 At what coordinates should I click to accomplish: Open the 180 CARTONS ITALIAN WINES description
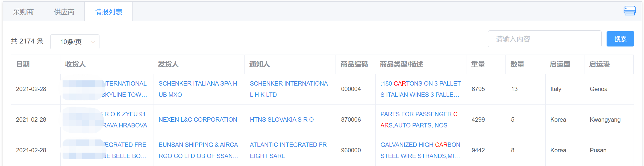tap(420, 89)
